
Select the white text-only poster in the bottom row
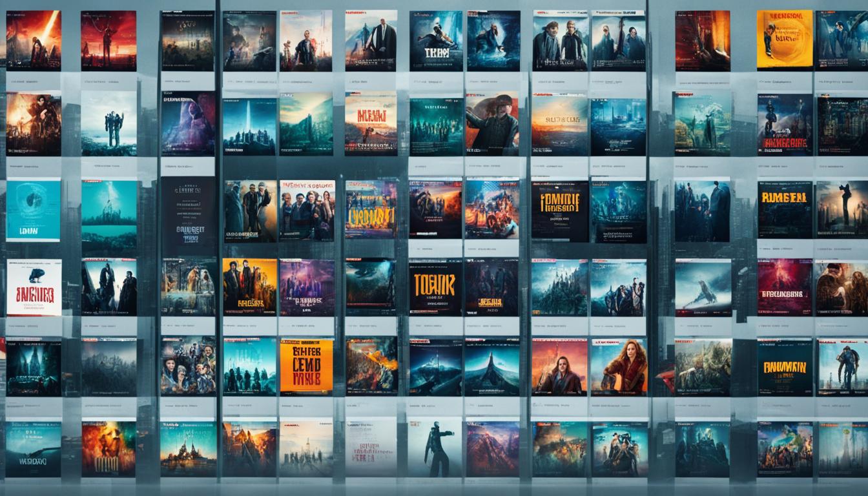click(x=371, y=449)
